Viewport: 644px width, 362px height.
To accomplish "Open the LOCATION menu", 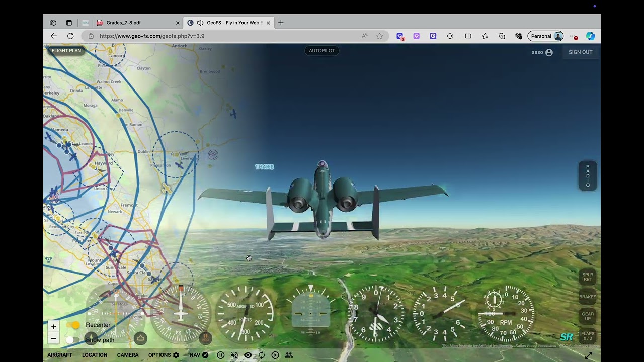I will [x=95, y=355].
